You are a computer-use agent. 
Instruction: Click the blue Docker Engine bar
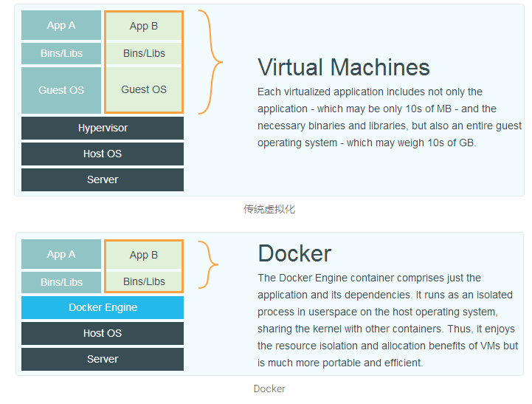pos(103,307)
